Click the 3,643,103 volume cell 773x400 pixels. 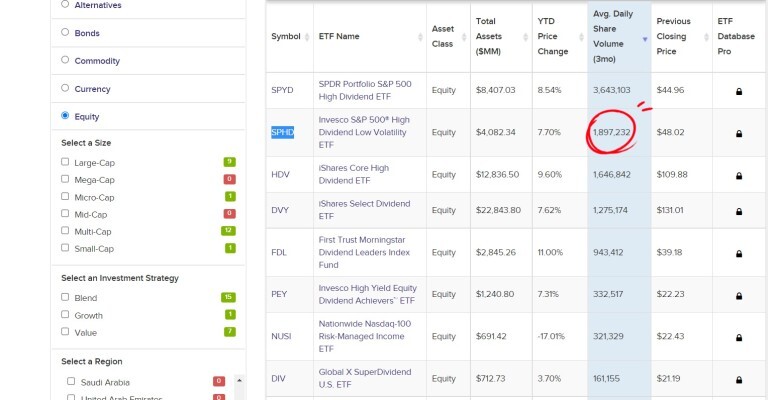tap(612, 90)
